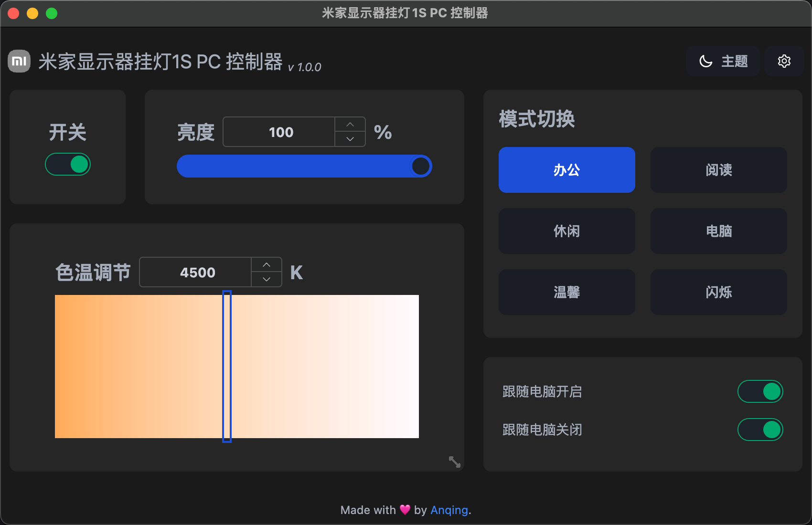This screenshot has width=812, height=525.
Task: Click the 色温调节 label
Action: [x=93, y=273]
